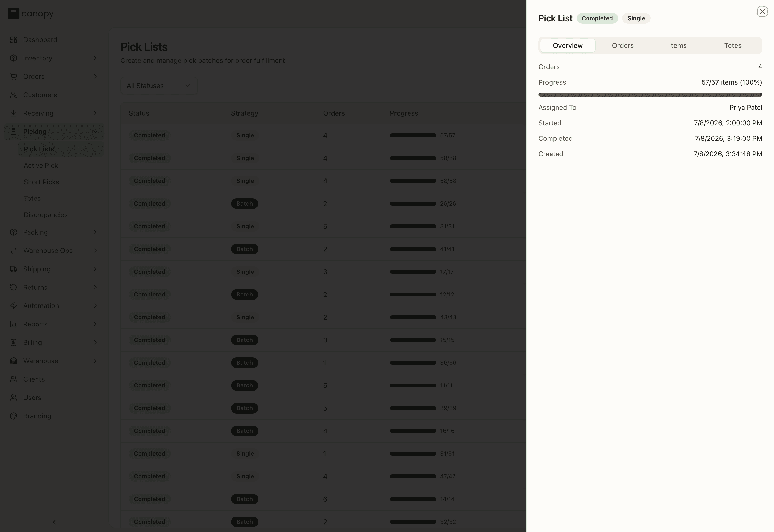Click the Billing receipt icon
This screenshot has height=532, width=774.
[x=13, y=342]
